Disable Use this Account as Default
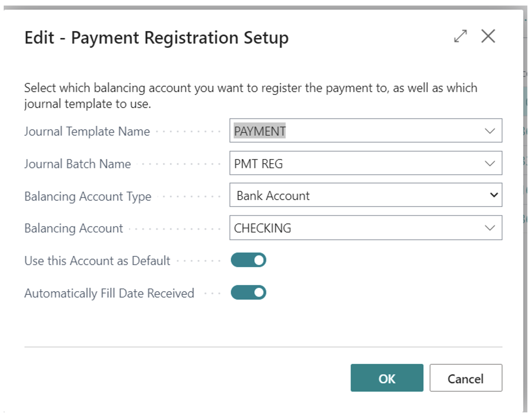Screen dimensions: 532x417 coord(248,260)
